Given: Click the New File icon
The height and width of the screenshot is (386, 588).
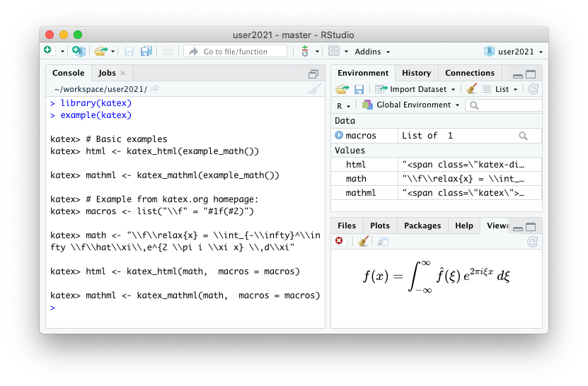Looking at the screenshot, I should [x=48, y=51].
